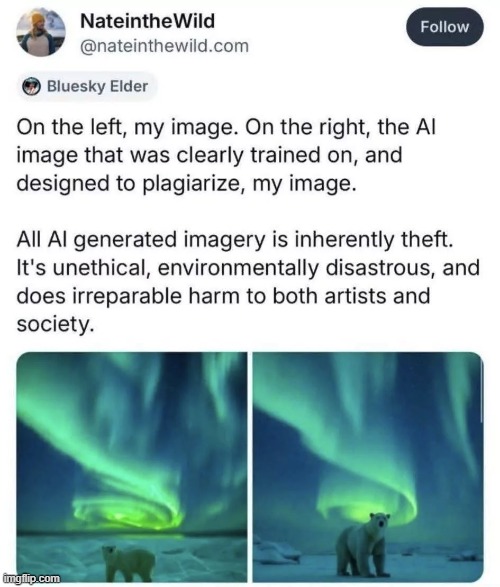
Task: Open the right AI-generated polar bear image
Action: click(368, 467)
